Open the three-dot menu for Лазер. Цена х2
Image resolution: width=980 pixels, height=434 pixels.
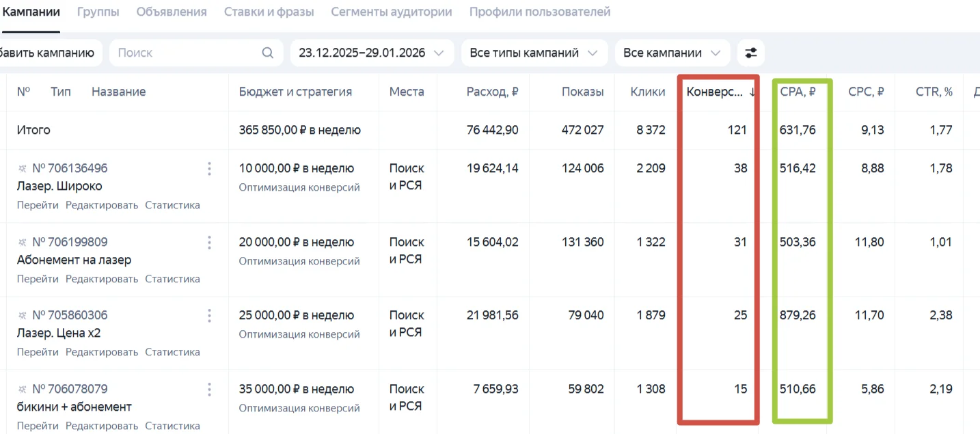pyautogui.click(x=209, y=316)
